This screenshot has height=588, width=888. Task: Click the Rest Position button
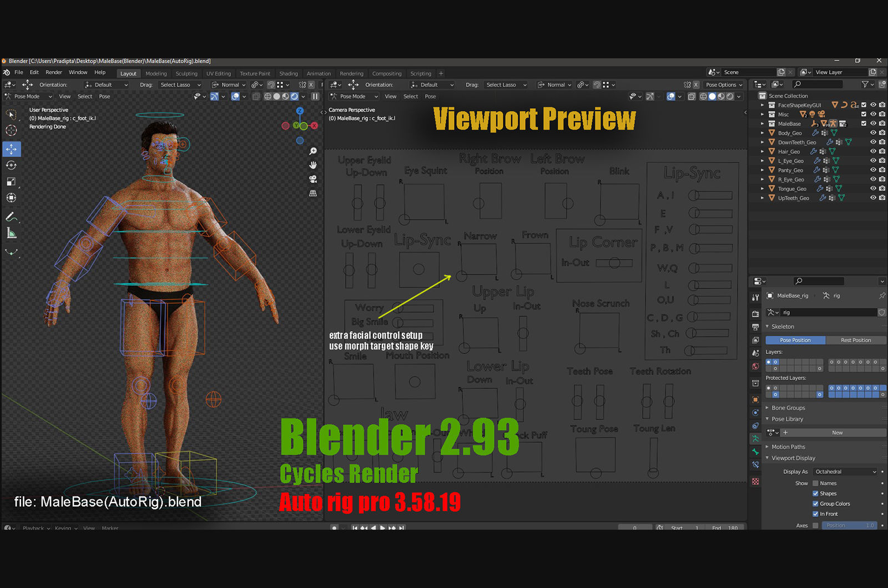pos(856,340)
